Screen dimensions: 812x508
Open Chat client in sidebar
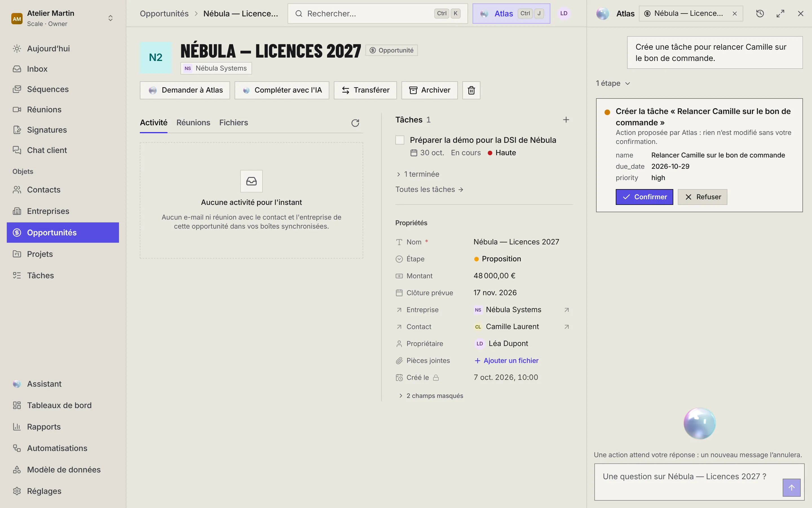click(x=63, y=150)
